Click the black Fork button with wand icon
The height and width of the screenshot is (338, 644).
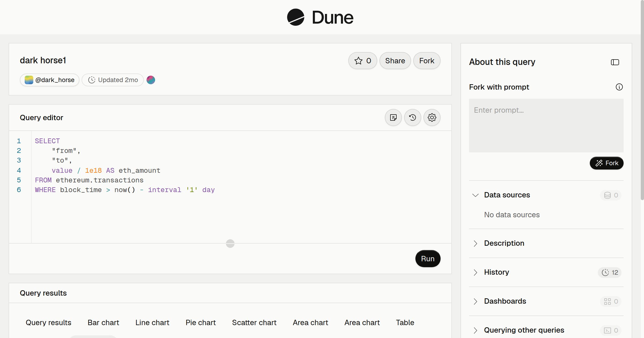[x=606, y=163]
